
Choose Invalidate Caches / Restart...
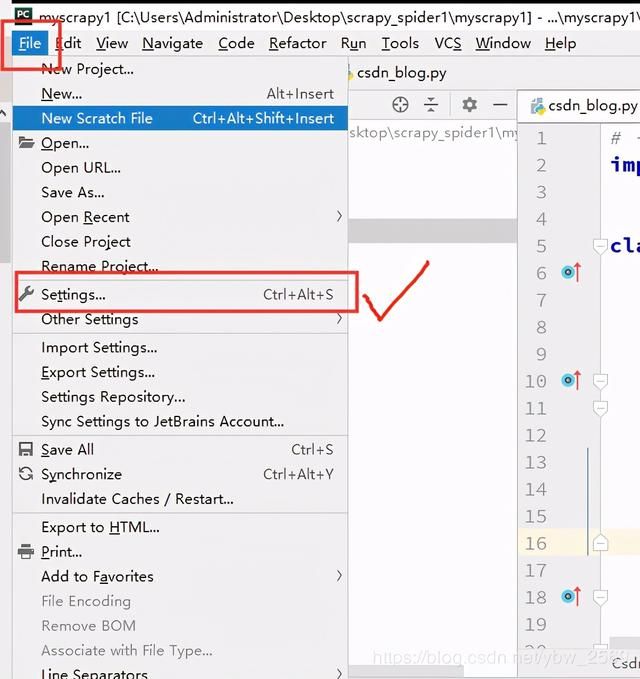[x=180, y=499]
